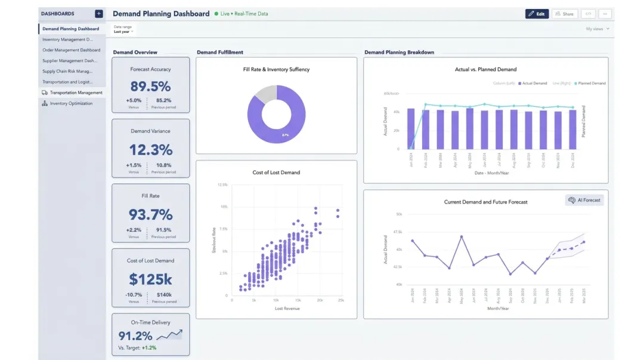This screenshot has width=644, height=360.
Task: Click the Demand Planning Dashboard title
Action: 161,14
